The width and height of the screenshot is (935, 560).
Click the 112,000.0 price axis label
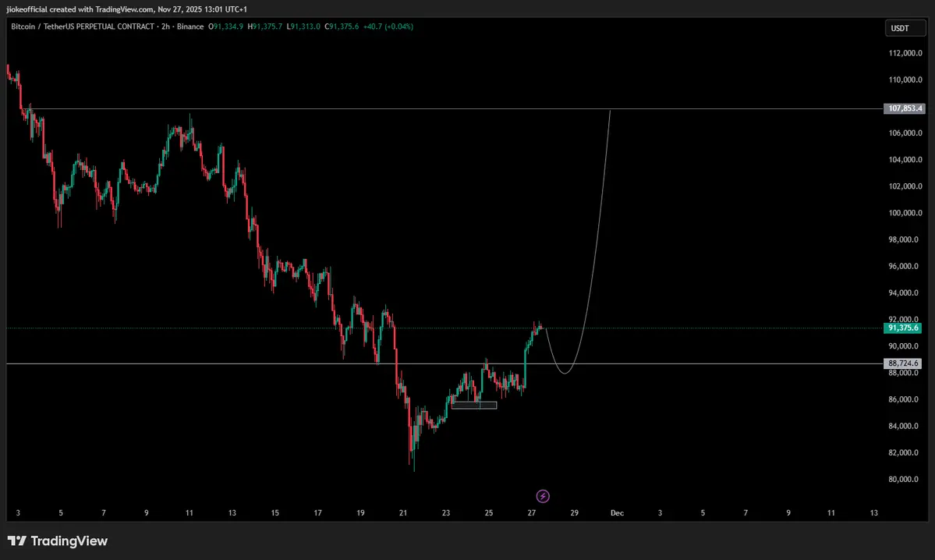905,53
